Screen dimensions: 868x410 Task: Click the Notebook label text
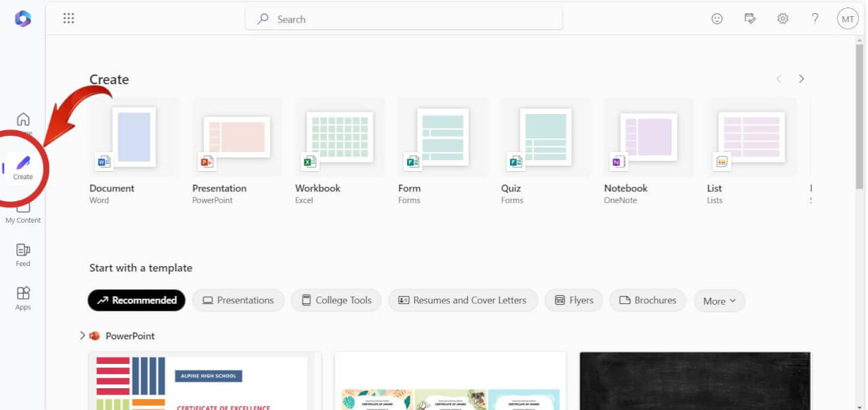coord(626,188)
